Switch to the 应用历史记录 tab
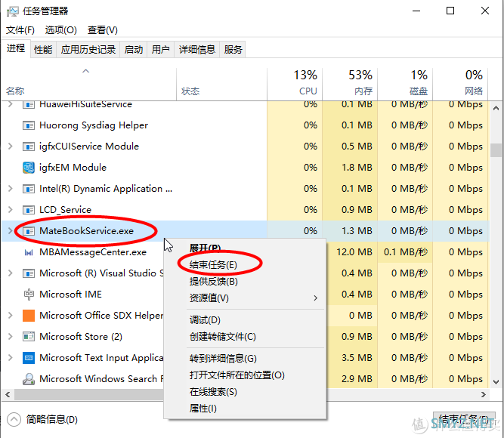Screen dimensions: 504x438 click(x=88, y=50)
